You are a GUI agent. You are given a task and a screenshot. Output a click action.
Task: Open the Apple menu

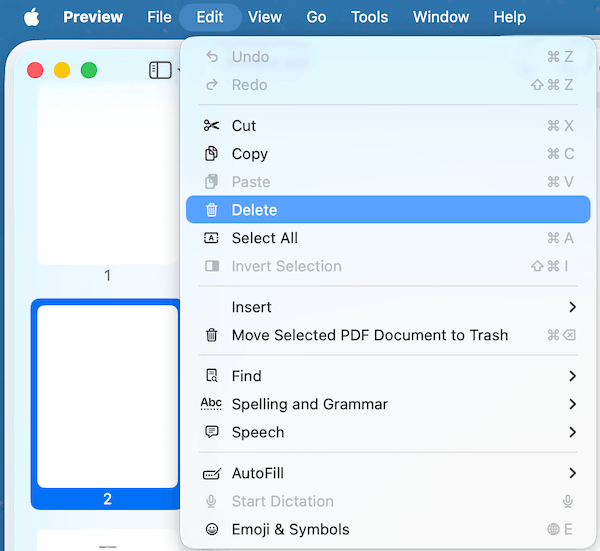(x=32, y=17)
